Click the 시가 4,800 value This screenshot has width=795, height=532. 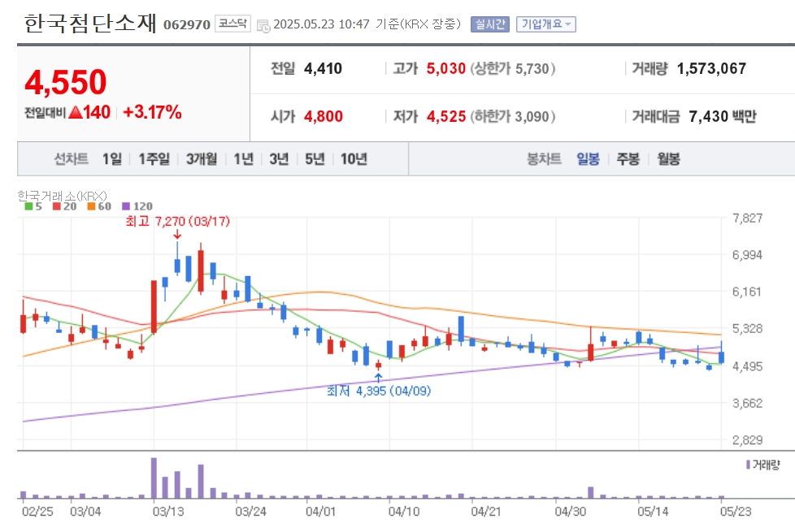324,116
